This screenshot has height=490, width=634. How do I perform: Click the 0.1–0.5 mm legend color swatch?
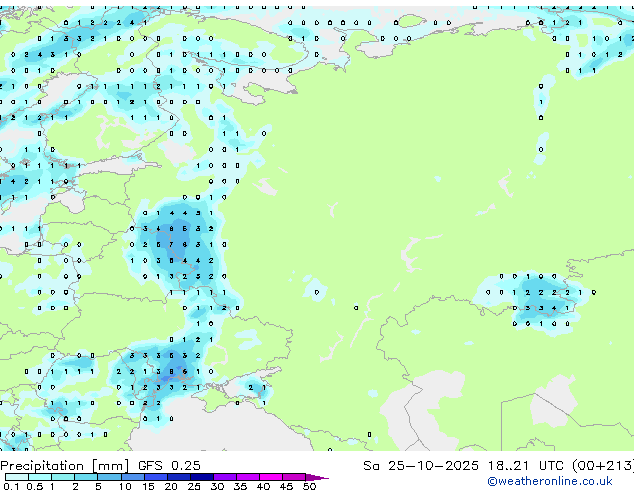(17, 477)
